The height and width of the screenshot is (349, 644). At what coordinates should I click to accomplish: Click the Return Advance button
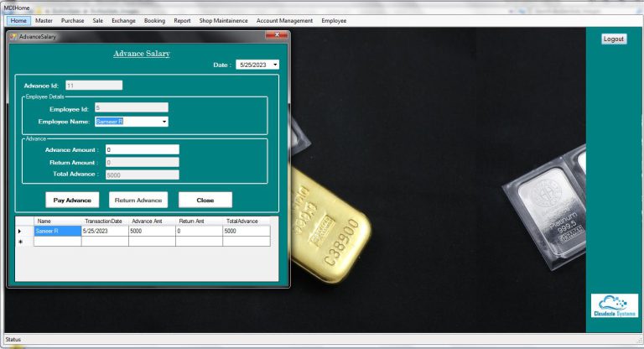coord(138,200)
